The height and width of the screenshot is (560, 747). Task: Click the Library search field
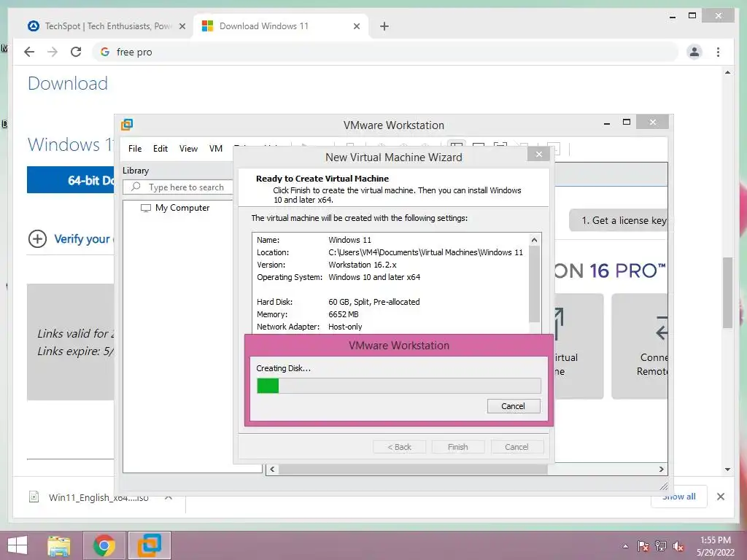pyautogui.click(x=178, y=187)
